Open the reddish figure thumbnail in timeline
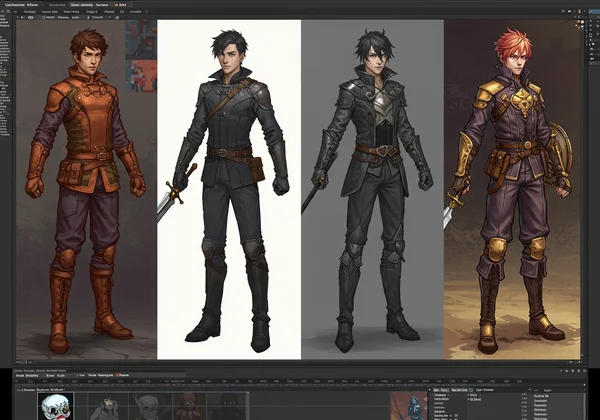The width and height of the screenshot is (600, 420). 189,407
